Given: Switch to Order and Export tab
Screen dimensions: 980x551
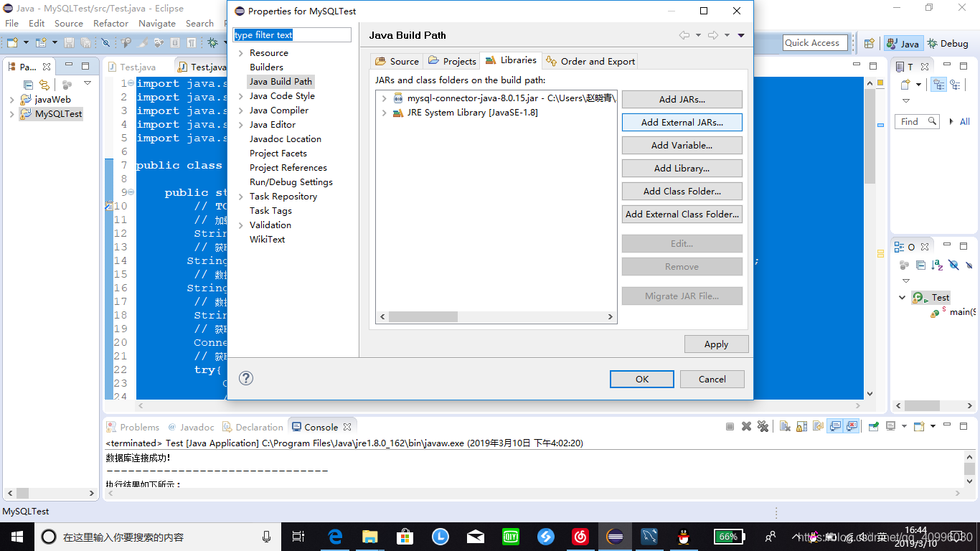Looking at the screenshot, I should pos(590,61).
